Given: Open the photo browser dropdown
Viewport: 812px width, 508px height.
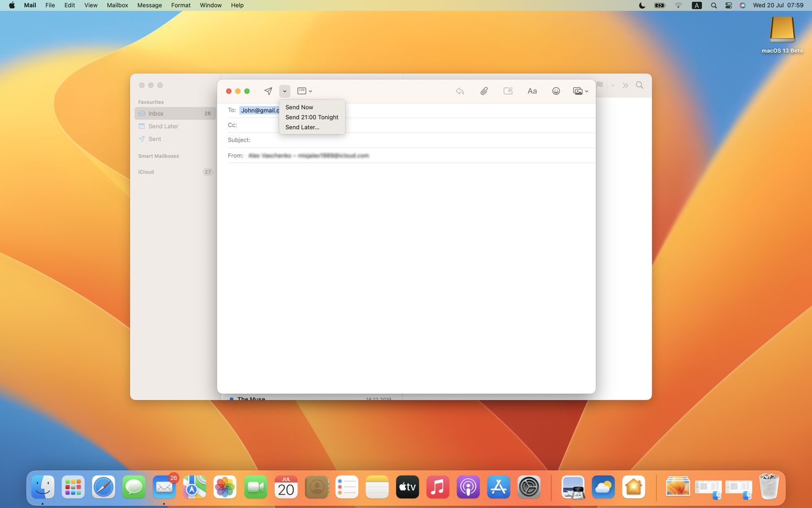Looking at the screenshot, I should pyautogui.click(x=580, y=91).
